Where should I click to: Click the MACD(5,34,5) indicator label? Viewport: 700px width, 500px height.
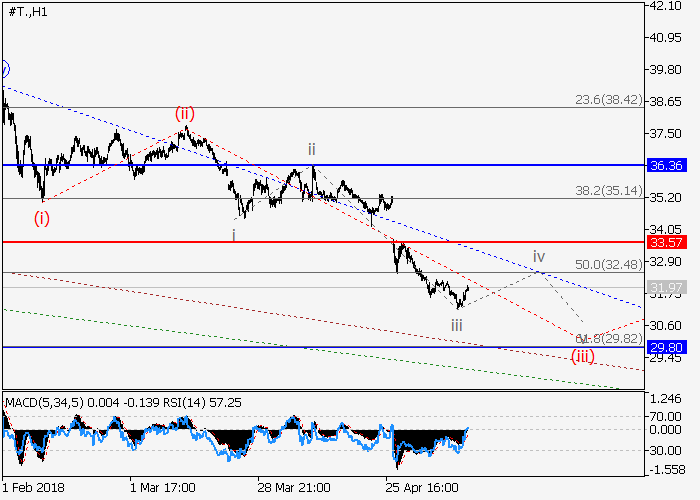42,402
